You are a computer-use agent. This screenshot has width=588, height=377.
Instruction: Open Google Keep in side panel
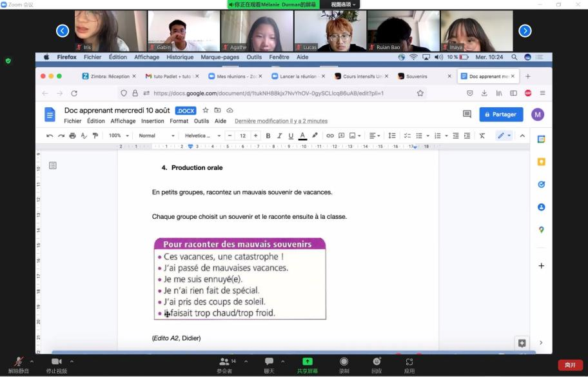point(541,161)
